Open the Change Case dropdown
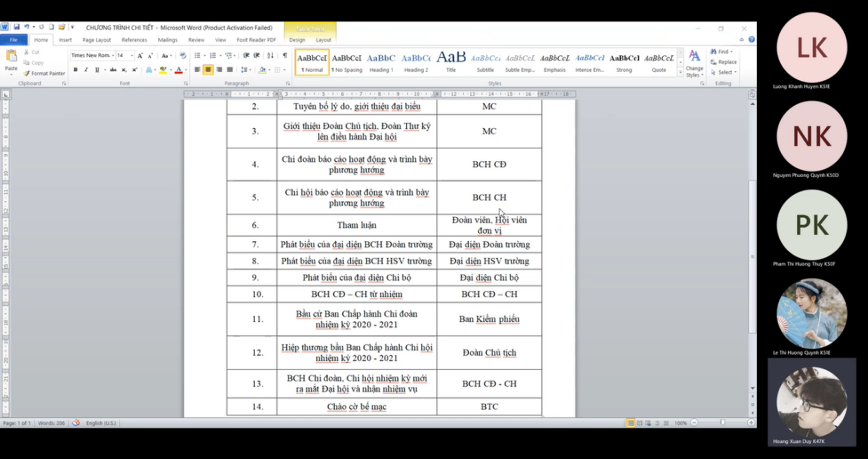Image resolution: width=868 pixels, height=459 pixels. coord(166,55)
